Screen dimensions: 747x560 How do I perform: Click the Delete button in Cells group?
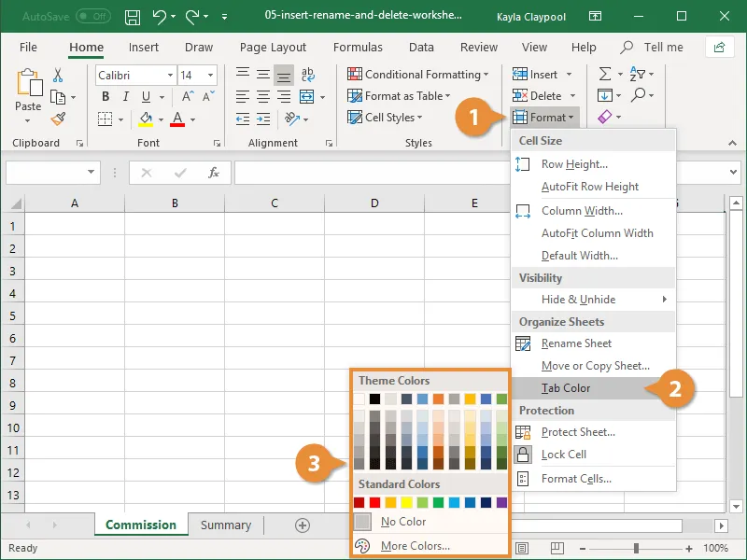tap(544, 96)
